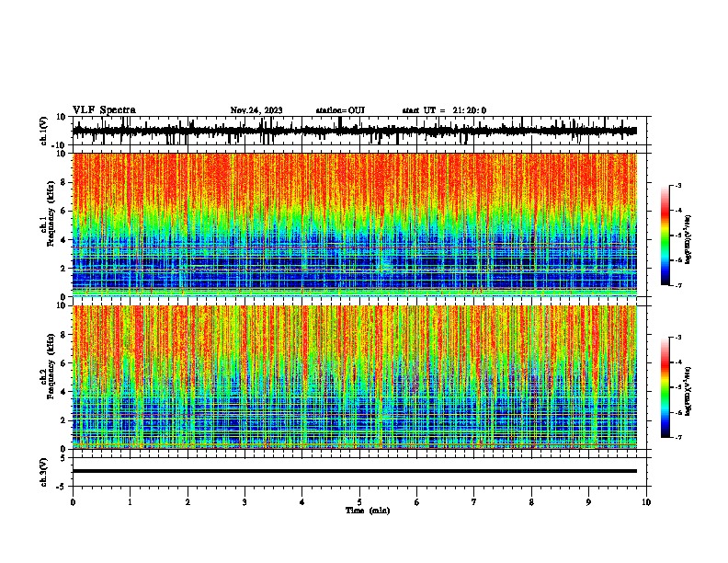Click the ch.1 "Frequency (kHz)" axis label
This screenshot has height=563, width=728.
click(51, 214)
